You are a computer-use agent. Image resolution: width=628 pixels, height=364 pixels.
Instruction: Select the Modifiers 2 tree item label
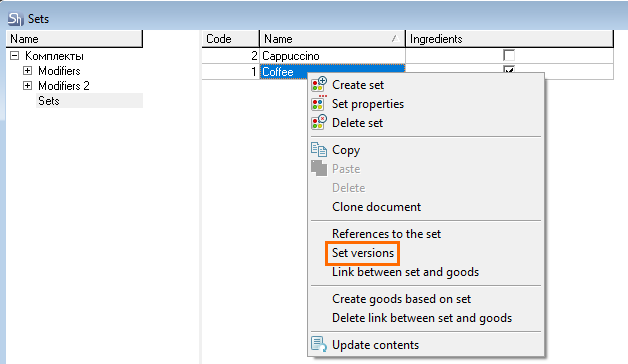pyautogui.click(x=64, y=86)
